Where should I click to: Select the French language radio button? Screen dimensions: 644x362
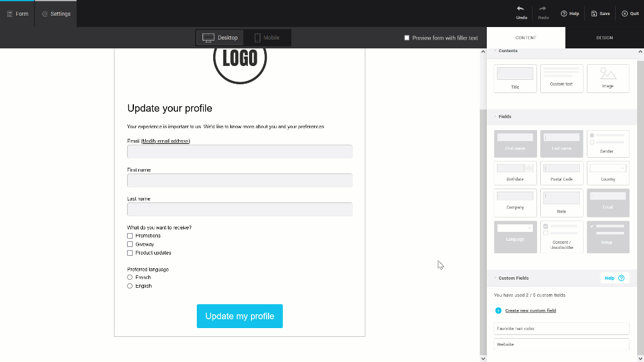tap(130, 277)
